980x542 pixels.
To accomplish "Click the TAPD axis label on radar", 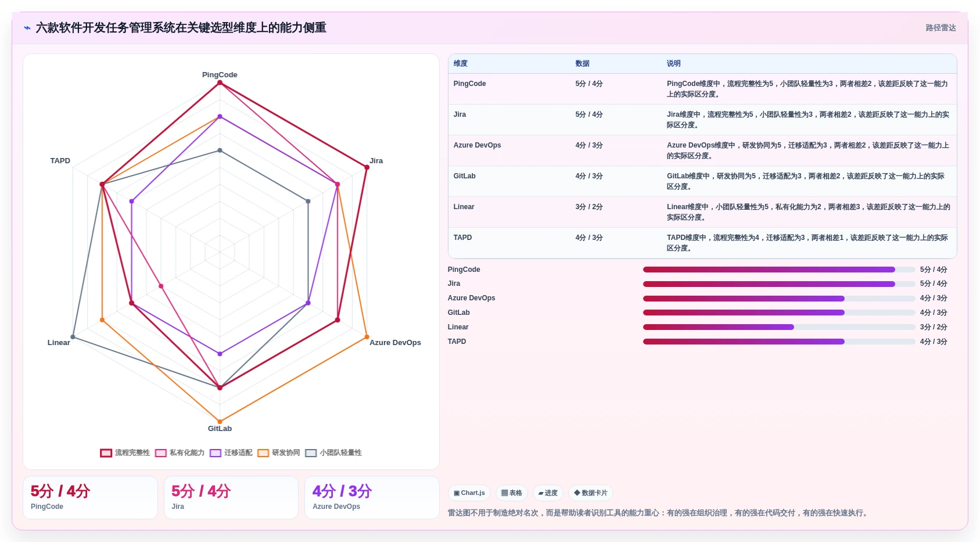I will pyautogui.click(x=60, y=161).
